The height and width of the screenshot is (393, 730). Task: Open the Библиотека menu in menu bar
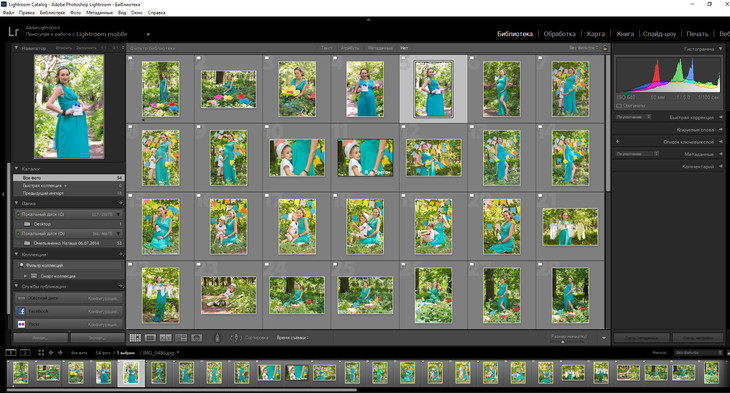point(52,13)
